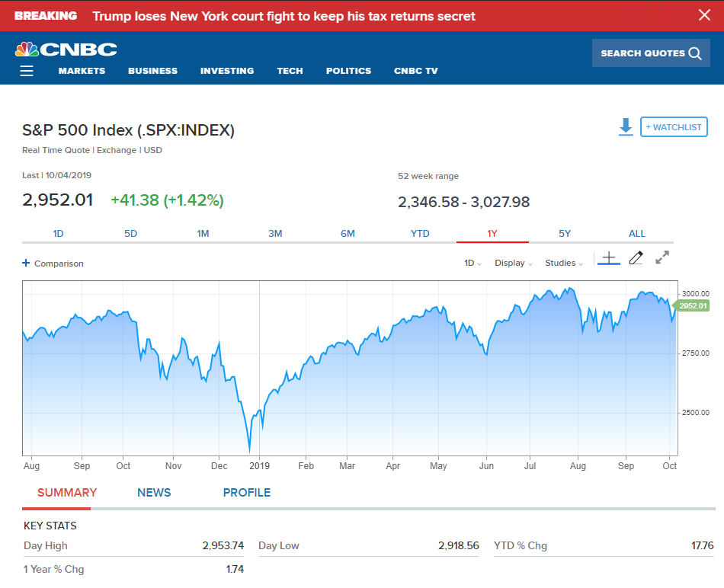The width and height of the screenshot is (724, 588).
Task: Add index to Watchlist
Action: pyautogui.click(x=674, y=127)
